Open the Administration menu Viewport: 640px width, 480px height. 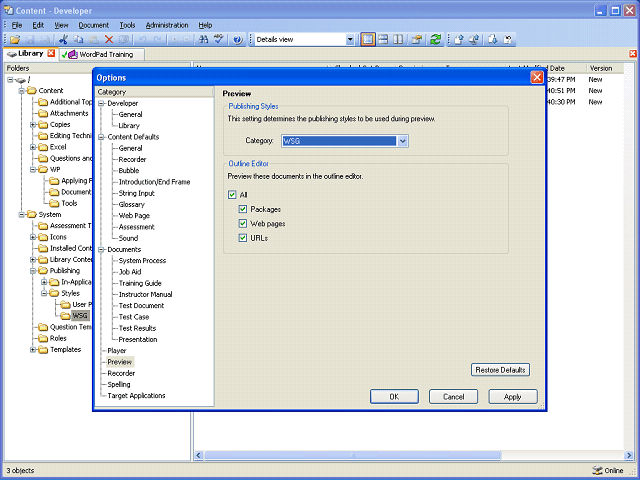pyautogui.click(x=167, y=25)
